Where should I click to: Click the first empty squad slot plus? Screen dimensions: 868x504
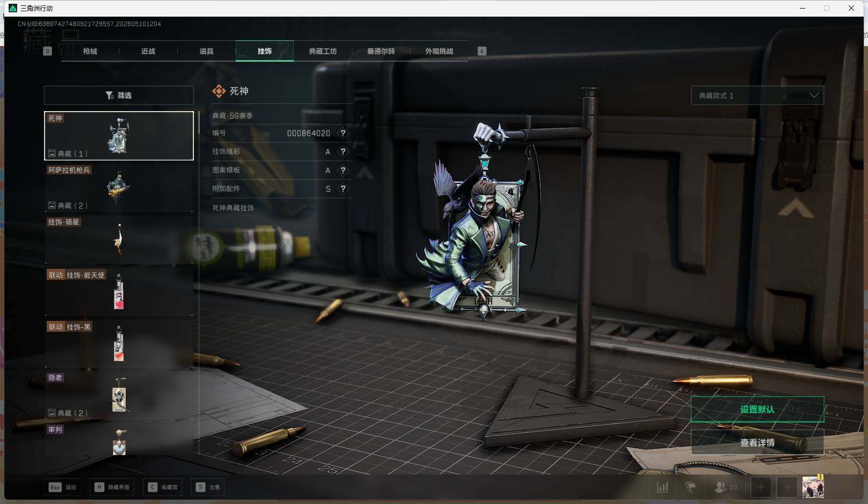761,487
